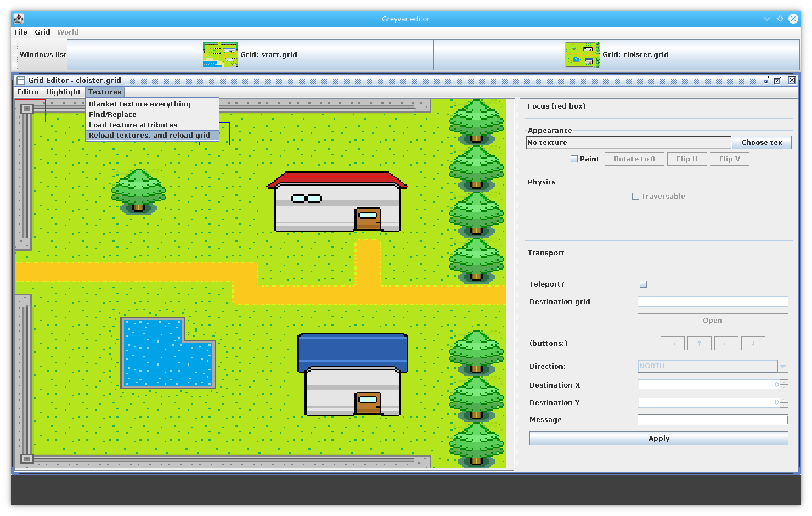Enable the Teleport checkbox
Image resolution: width=812 pixels, height=516 pixels.
coord(643,284)
